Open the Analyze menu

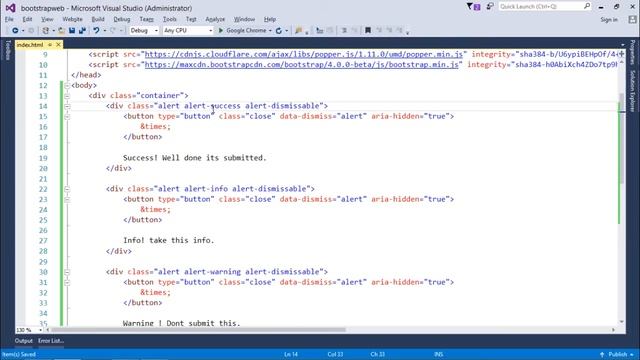[x=215, y=19]
